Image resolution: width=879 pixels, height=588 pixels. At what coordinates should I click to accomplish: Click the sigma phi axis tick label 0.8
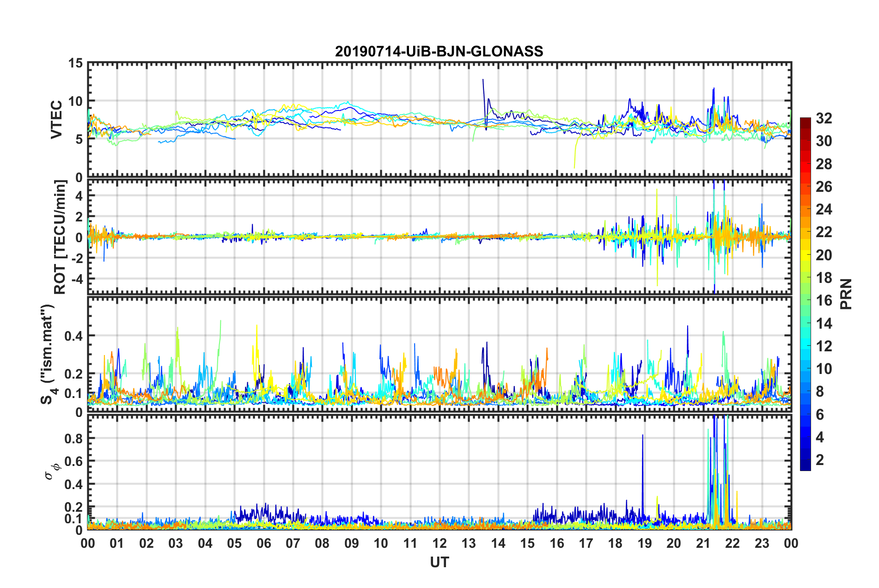click(73, 439)
